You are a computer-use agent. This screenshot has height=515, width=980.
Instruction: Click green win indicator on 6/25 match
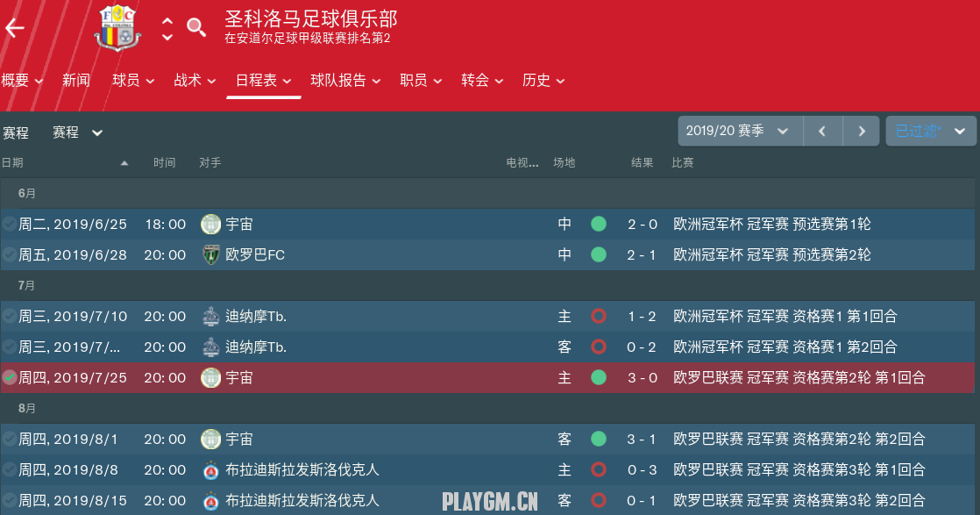click(599, 225)
